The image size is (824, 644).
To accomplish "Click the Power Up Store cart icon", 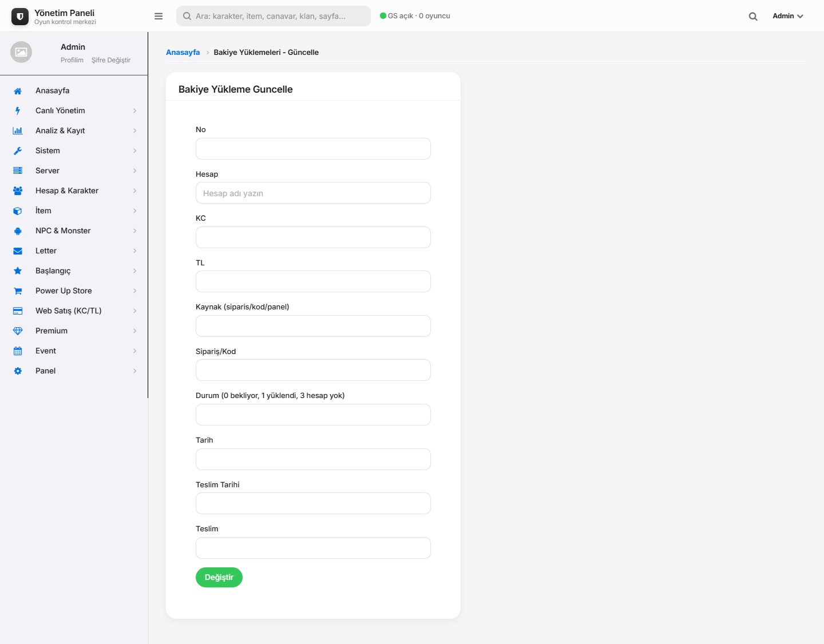I will click(x=18, y=291).
